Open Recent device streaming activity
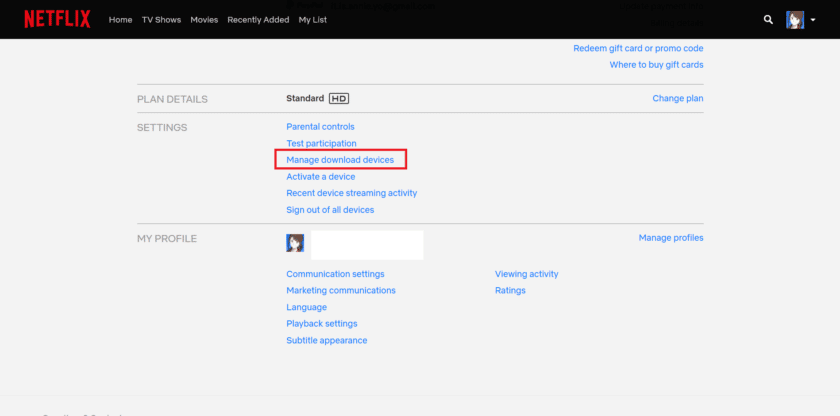The image size is (840, 416). click(x=351, y=193)
